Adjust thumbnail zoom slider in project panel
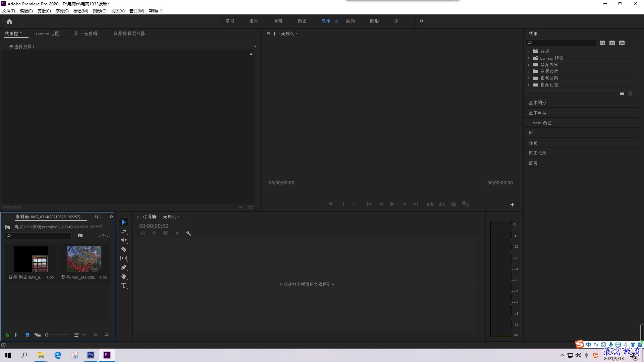 coord(56,335)
